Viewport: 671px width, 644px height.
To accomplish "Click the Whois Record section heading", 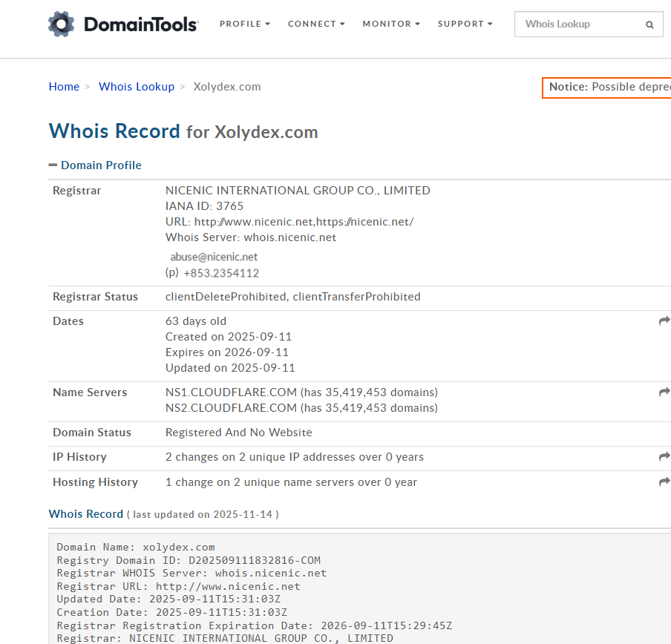I will pyautogui.click(x=86, y=514).
